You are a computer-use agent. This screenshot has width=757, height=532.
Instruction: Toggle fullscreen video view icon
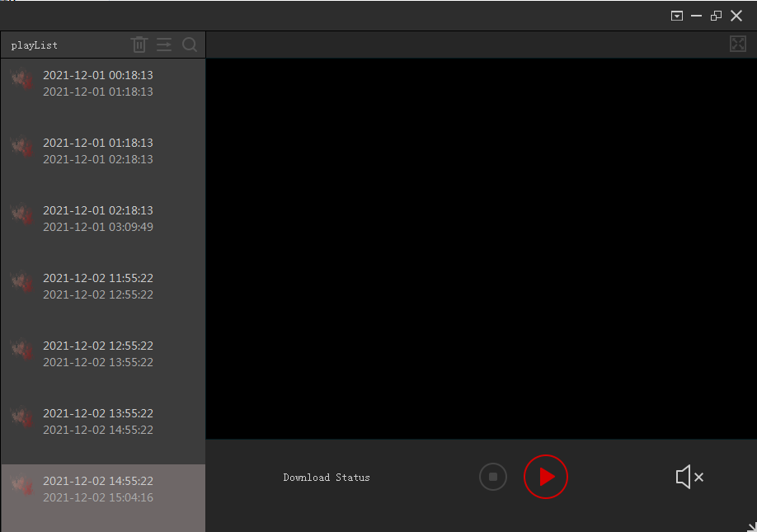tap(738, 44)
